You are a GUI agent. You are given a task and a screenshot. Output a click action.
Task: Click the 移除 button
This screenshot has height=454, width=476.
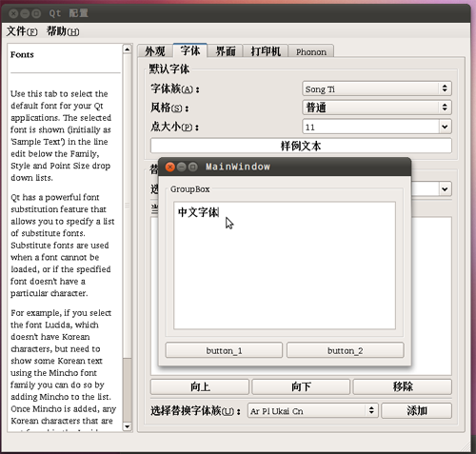point(403,386)
